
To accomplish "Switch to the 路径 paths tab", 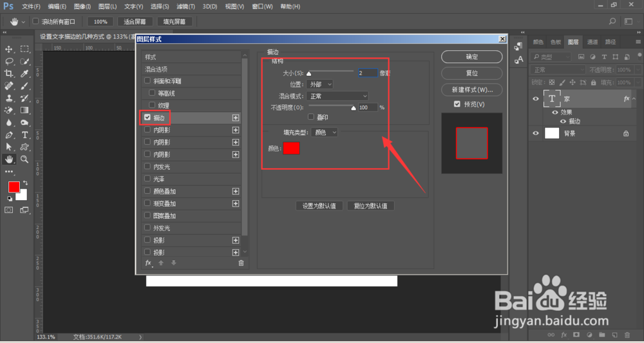I will coord(611,42).
